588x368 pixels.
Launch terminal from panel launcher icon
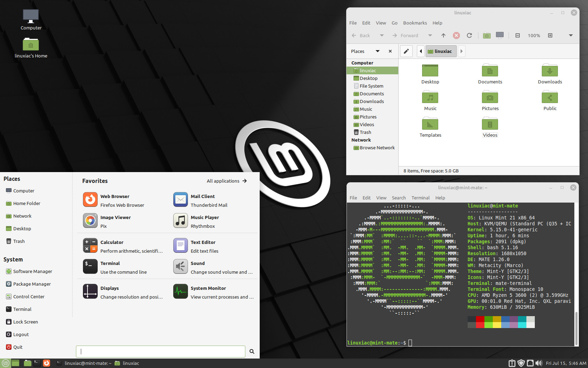37,363
